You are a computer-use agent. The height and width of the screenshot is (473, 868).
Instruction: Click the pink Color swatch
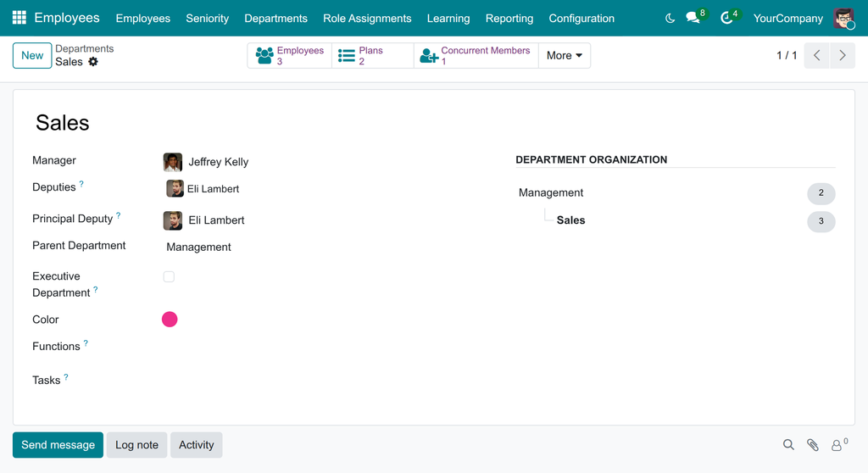point(170,319)
